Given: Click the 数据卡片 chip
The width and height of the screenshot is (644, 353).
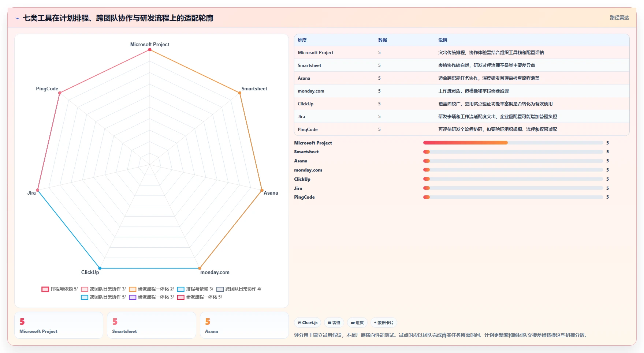Looking at the screenshot, I should (384, 323).
